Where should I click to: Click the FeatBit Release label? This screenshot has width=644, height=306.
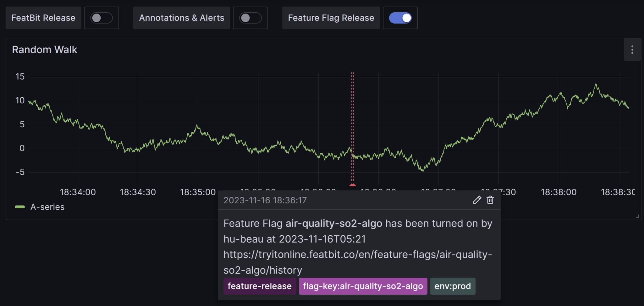point(43,18)
